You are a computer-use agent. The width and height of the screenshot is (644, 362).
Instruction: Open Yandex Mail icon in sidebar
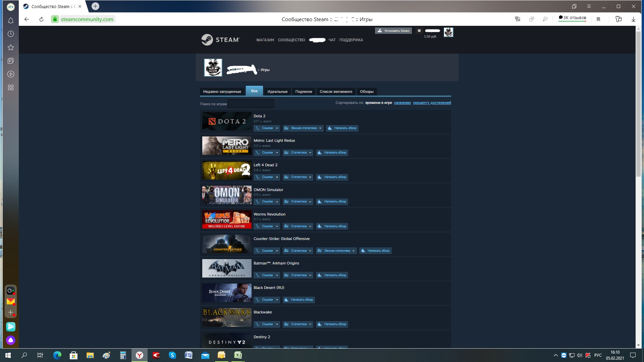point(11,301)
